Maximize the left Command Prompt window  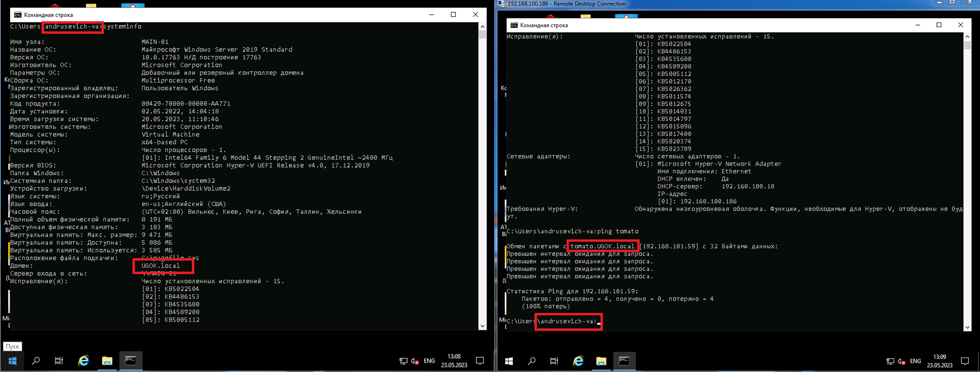pyautogui.click(x=453, y=15)
